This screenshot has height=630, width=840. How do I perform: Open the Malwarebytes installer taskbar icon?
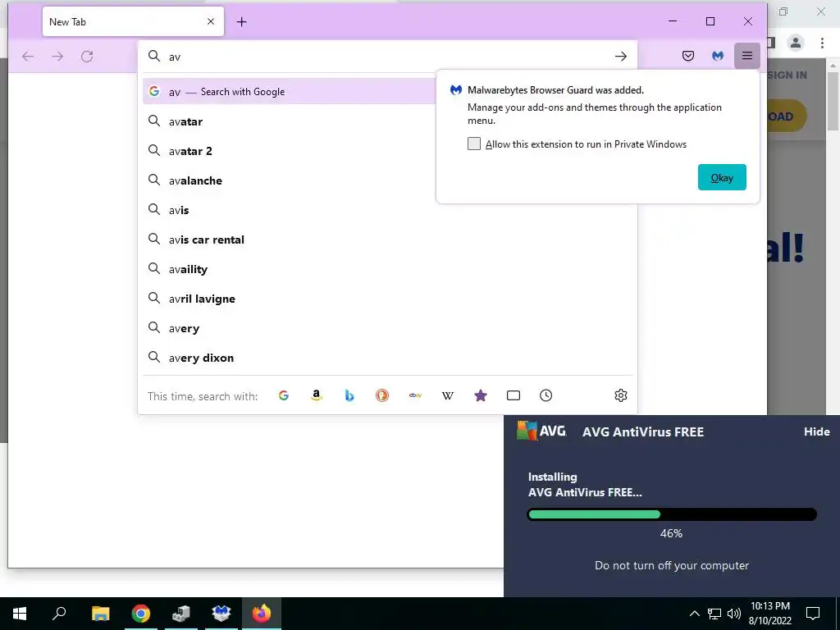click(221, 614)
